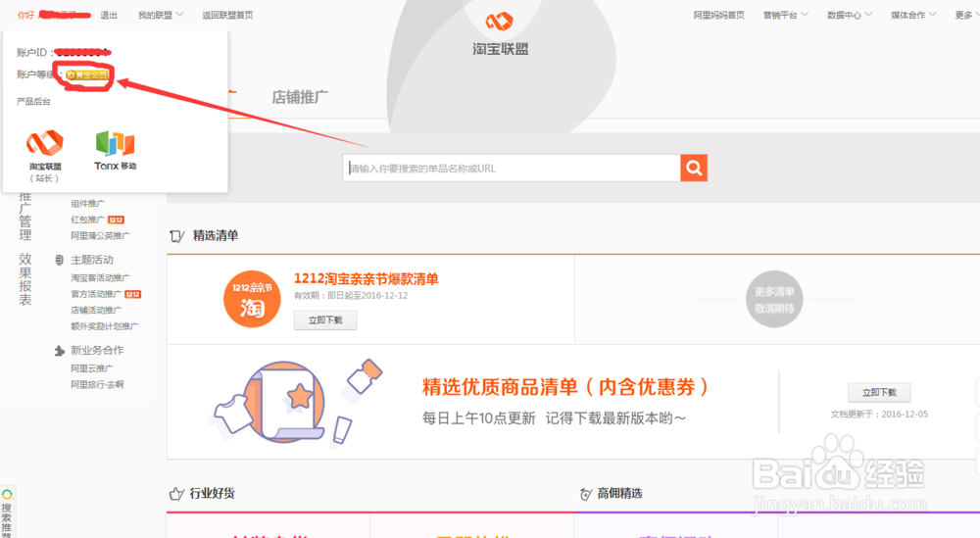
Task: Open the 阿里妈妈首页 link
Action: [x=718, y=15]
